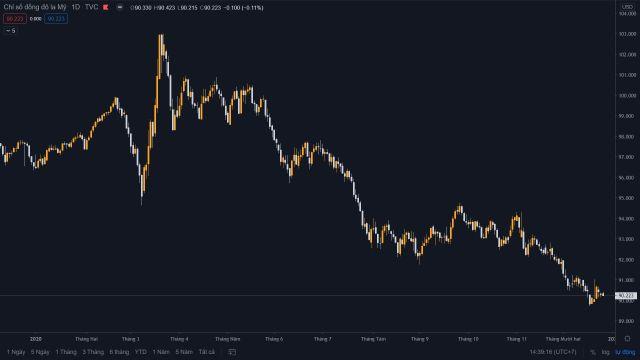Screen dimensions: 640x360
Task: Select the Tất cả time range
Action: point(207,352)
